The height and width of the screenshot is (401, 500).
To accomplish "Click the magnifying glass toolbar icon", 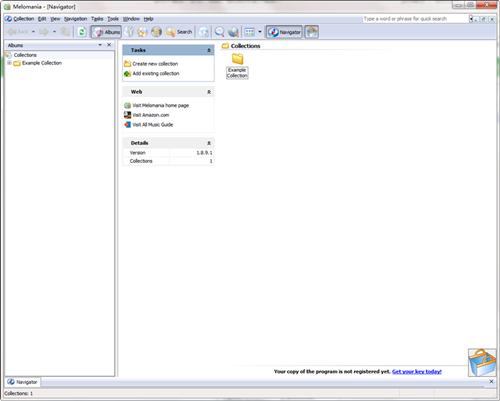I will pyautogui.click(x=219, y=32).
